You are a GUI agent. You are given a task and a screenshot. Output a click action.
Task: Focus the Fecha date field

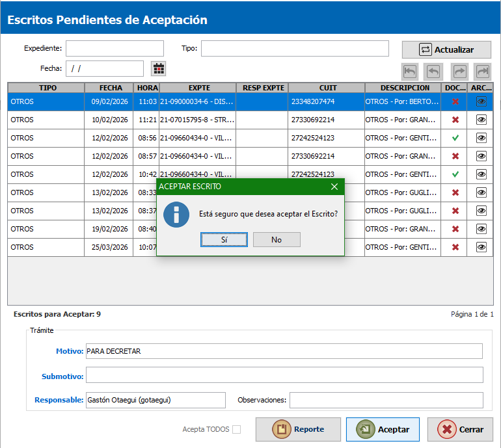(105, 69)
